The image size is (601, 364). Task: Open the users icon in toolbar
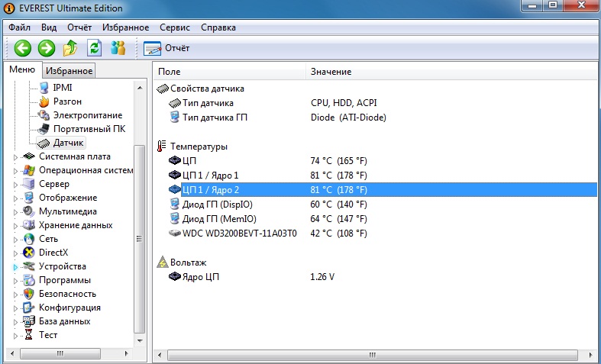[118, 48]
